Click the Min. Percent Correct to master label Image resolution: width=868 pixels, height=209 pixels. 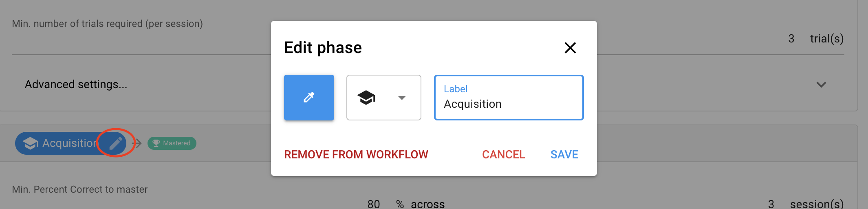point(80,189)
